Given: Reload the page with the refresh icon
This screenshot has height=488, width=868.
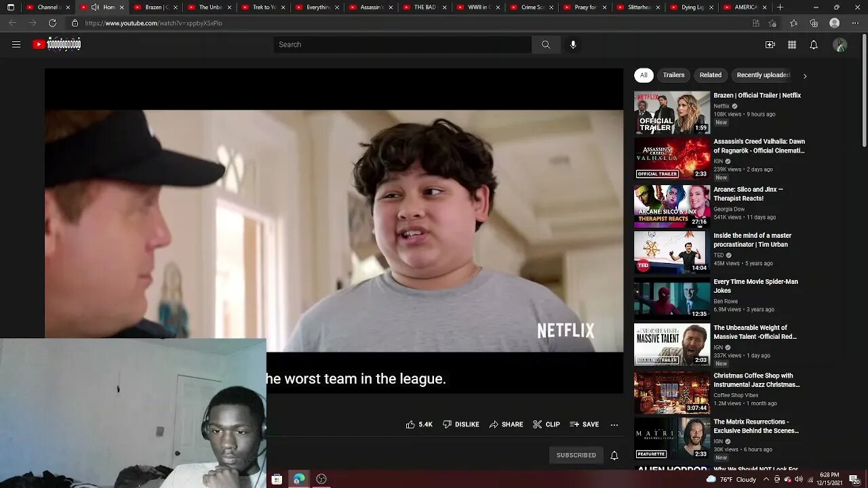Looking at the screenshot, I should 52,23.
